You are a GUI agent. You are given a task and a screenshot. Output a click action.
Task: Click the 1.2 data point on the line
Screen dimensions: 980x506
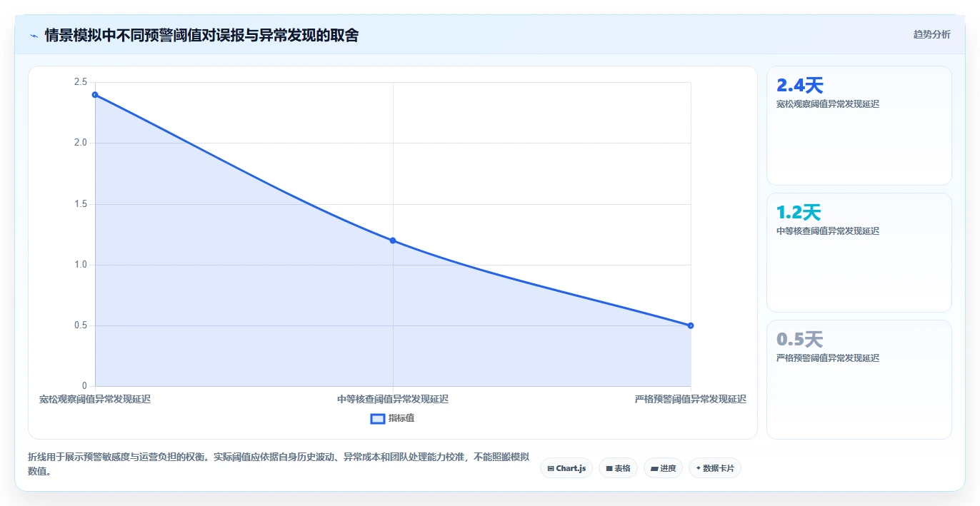click(393, 241)
